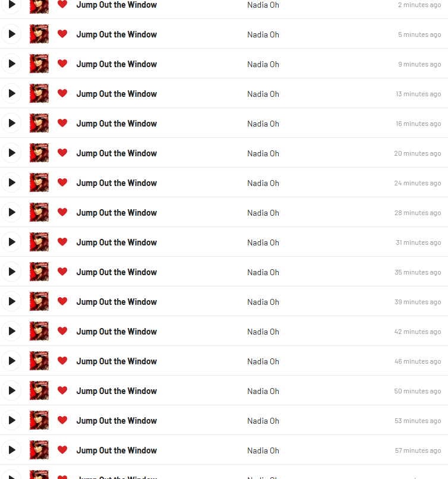
Task: Open Jump Out the Window from 39 minutes ago
Action: (116, 302)
